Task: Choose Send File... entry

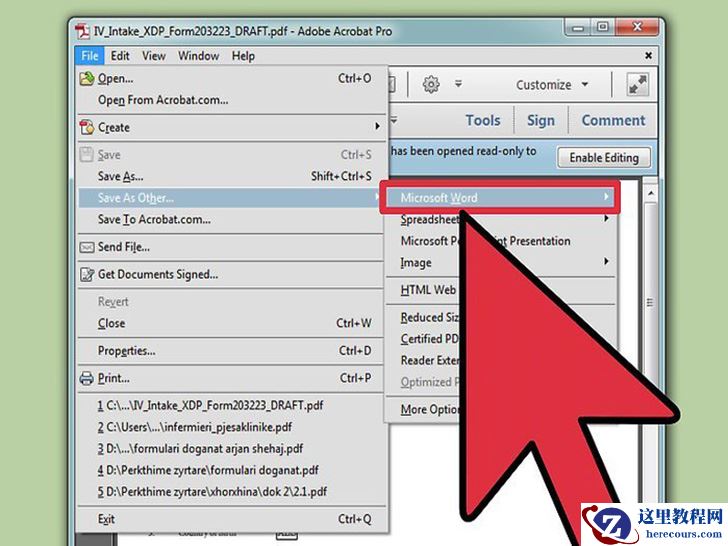Action: click(x=232, y=247)
